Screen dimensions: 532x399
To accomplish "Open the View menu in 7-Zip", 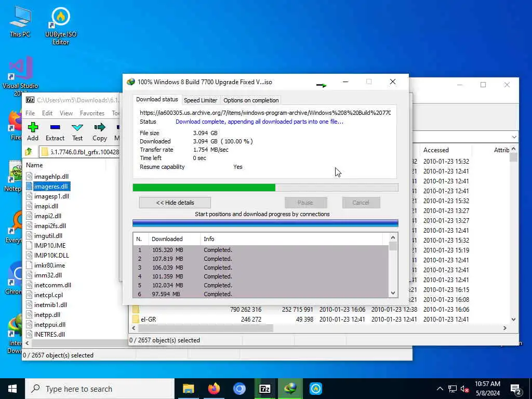I will coord(66,113).
